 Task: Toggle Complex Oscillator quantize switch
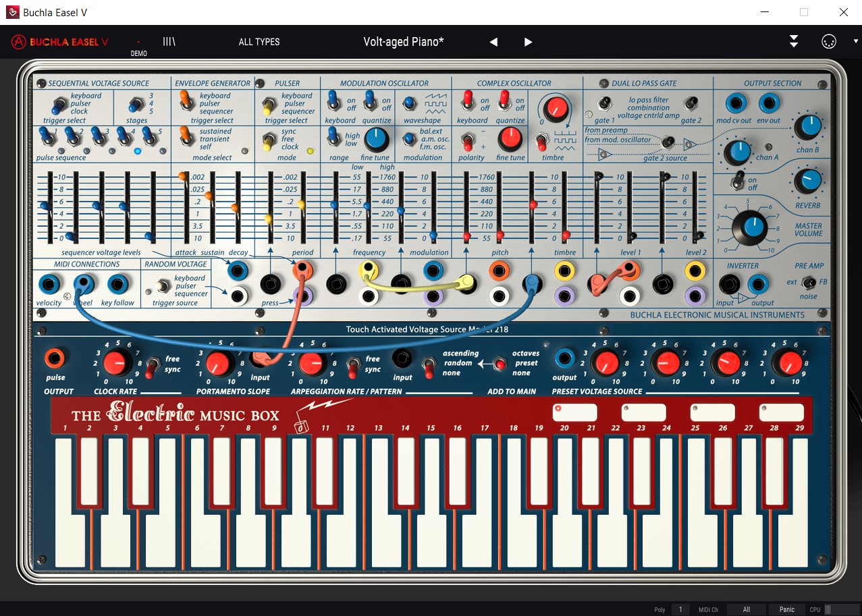click(x=504, y=101)
